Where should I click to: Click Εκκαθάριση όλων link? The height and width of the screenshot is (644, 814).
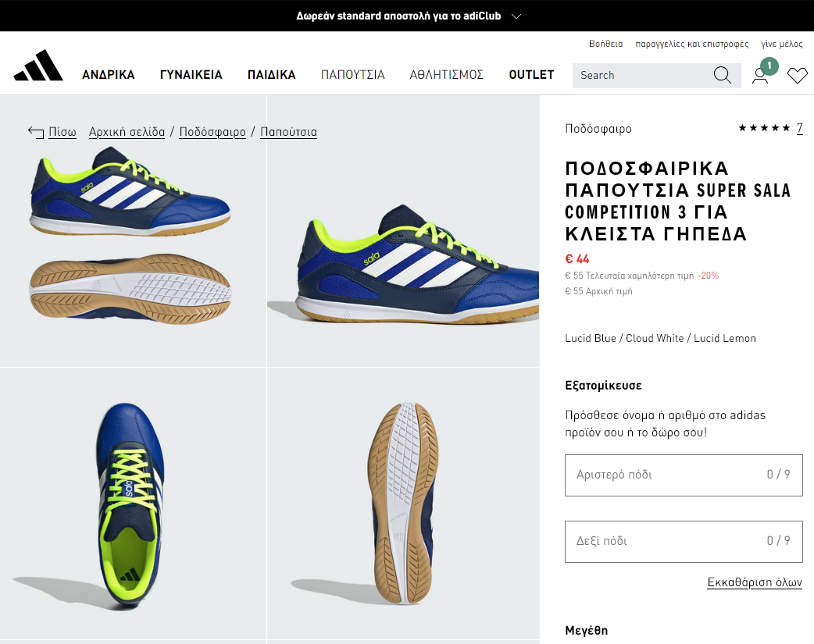755,582
